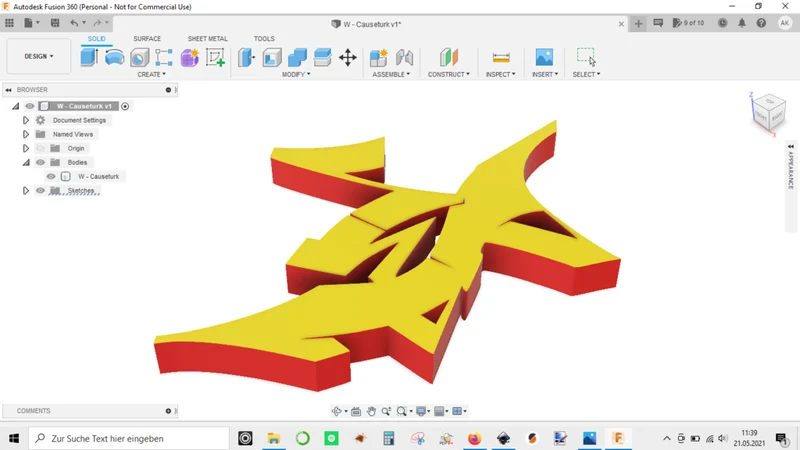Image resolution: width=800 pixels, height=450 pixels.
Task: Click the Midplane Construct icon
Action: pyautogui.click(x=448, y=57)
